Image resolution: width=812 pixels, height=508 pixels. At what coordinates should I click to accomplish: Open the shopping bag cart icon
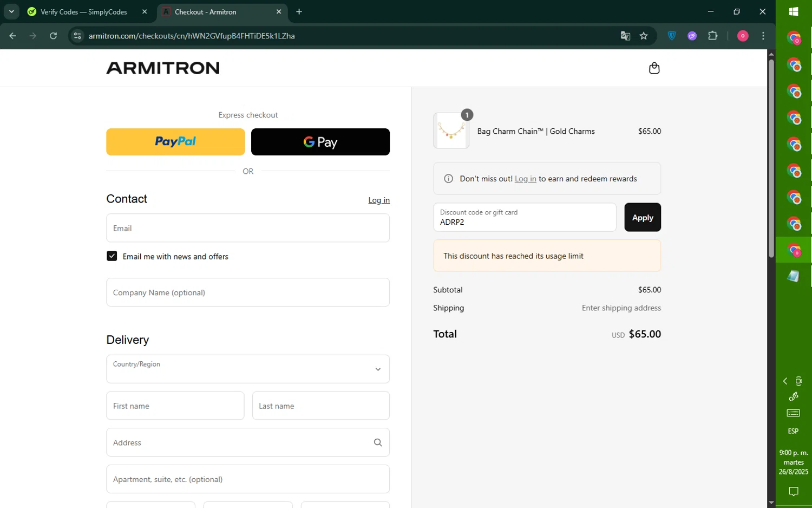(x=654, y=68)
